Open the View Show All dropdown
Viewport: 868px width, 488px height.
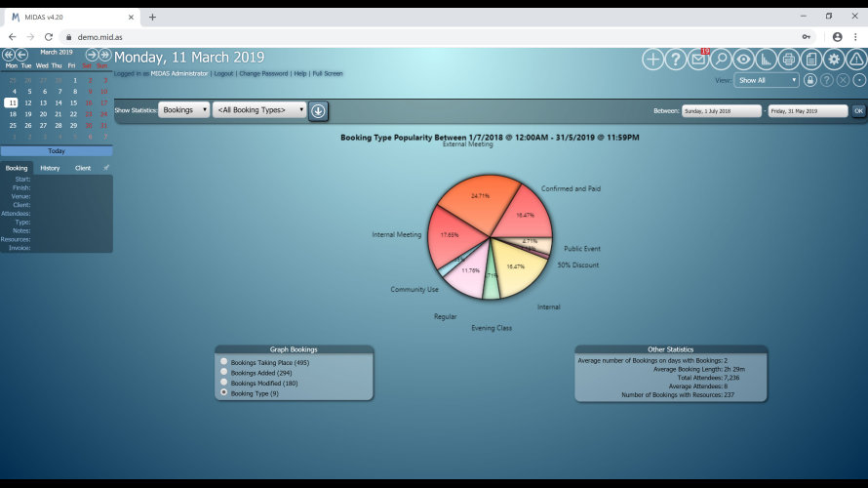tap(768, 80)
